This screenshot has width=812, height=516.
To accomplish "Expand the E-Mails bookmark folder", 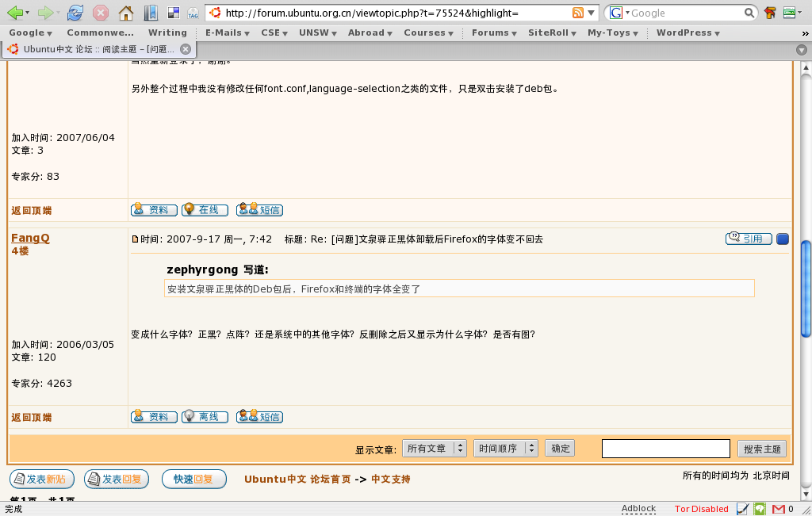I will tap(228, 32).
